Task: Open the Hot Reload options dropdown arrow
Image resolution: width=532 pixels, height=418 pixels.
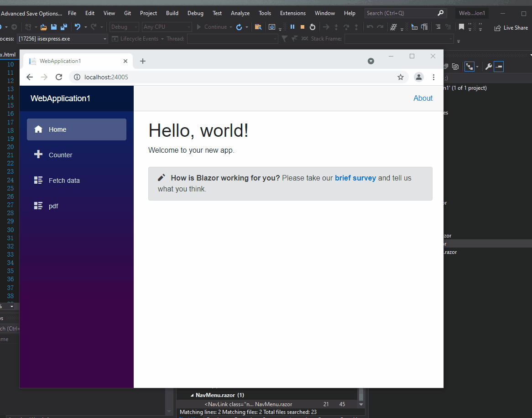Action: point(247,27)
